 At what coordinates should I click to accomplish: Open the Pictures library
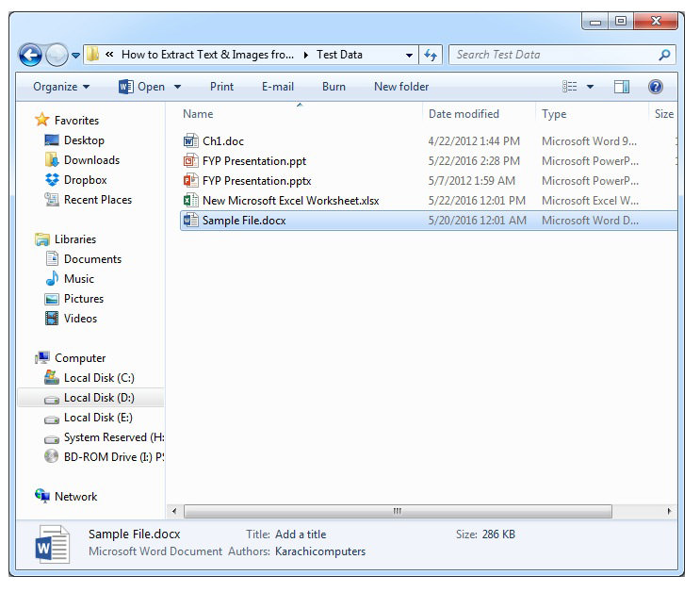(x=84, y=299)
